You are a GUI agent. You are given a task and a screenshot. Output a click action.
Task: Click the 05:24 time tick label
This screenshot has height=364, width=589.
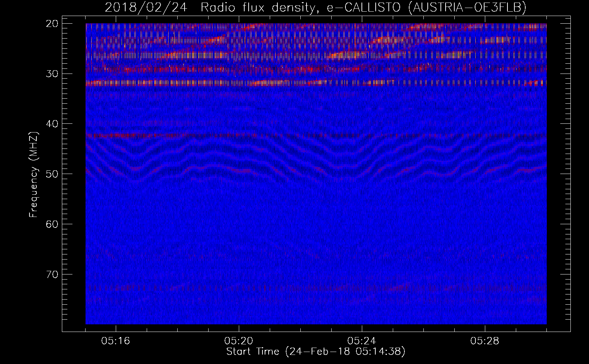click(361, 341)
